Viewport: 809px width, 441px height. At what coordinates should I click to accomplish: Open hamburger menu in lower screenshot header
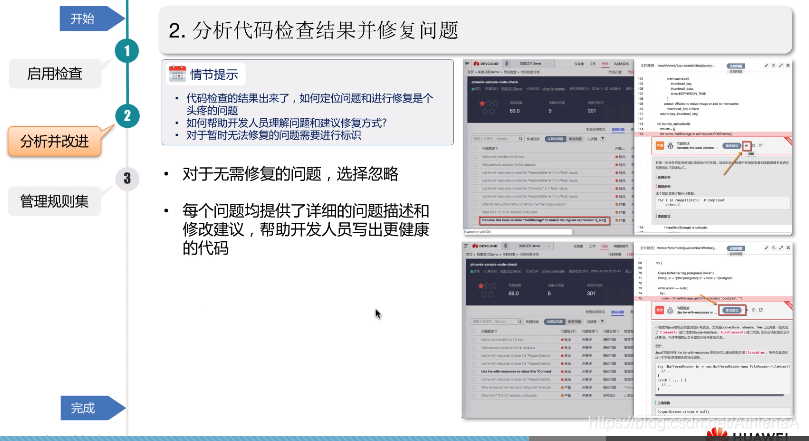pos(466,246)
